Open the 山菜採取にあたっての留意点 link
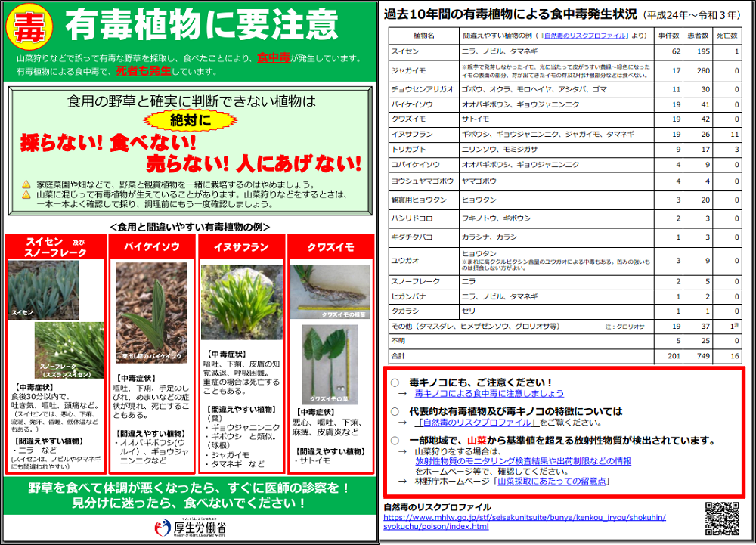756x545 pixels. [x=553, y=481]
